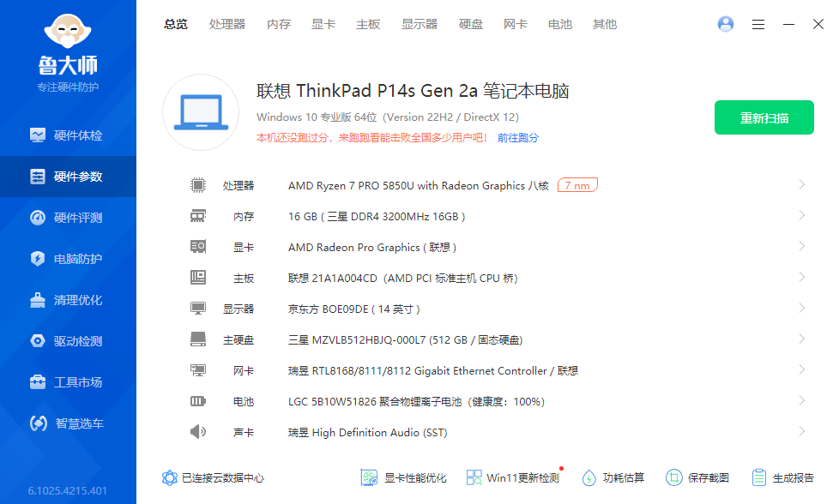Open 硬件评测 benchmark section
The height and width of the screenshot is (504, 839).
(68, 218)
